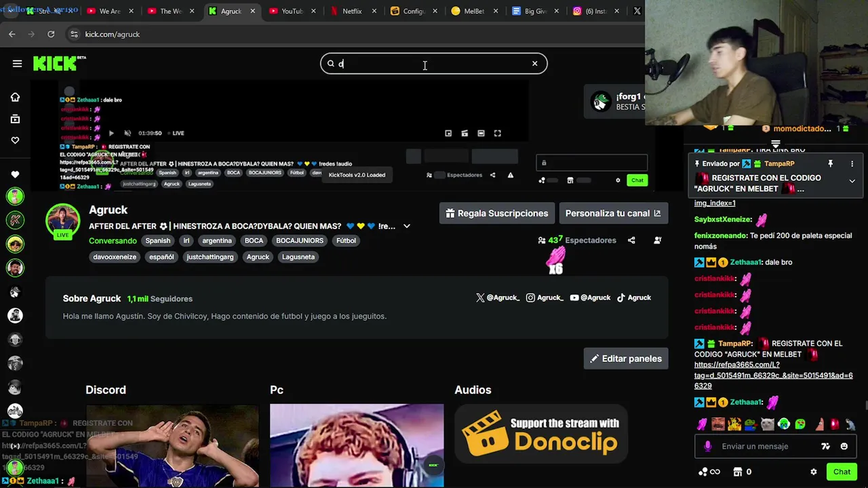
Task: Open the Conversando category link
Action: click(113, 241)
